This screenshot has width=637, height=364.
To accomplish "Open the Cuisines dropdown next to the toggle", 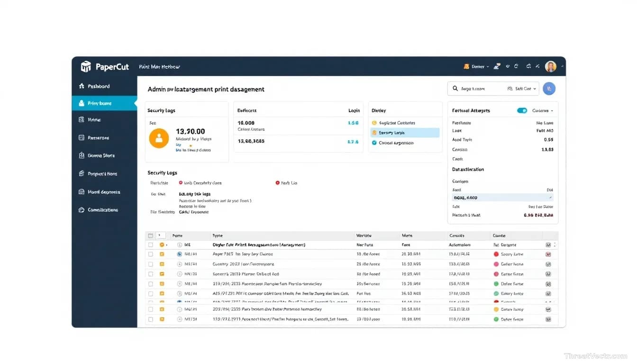I will [543, 110].
